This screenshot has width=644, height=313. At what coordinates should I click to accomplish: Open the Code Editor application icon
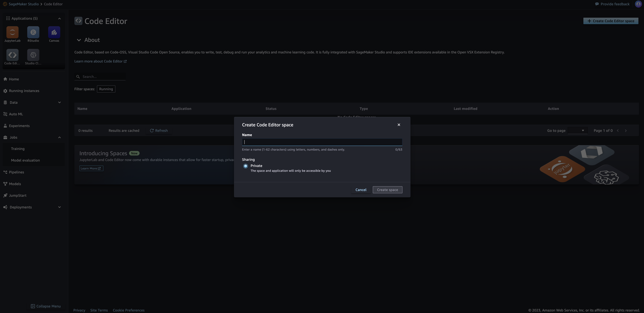click(x=12, y=55)
